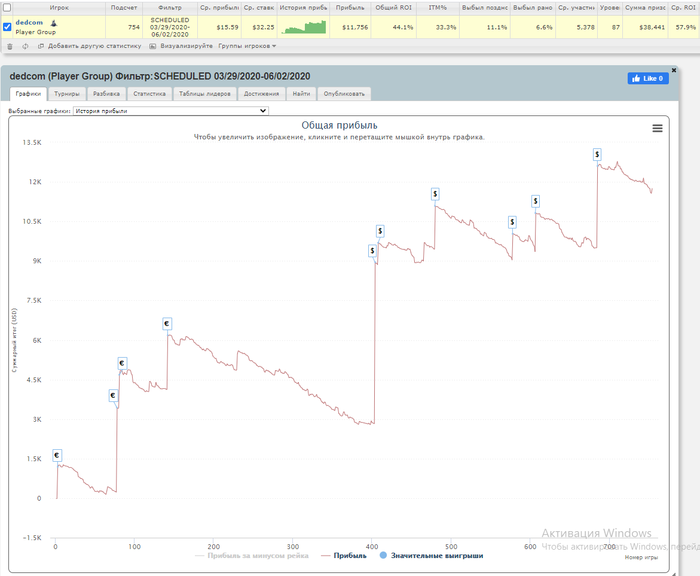700x576 pixels.
Task: Click the euro marker above 6K profit
Action: coord(167,324)
